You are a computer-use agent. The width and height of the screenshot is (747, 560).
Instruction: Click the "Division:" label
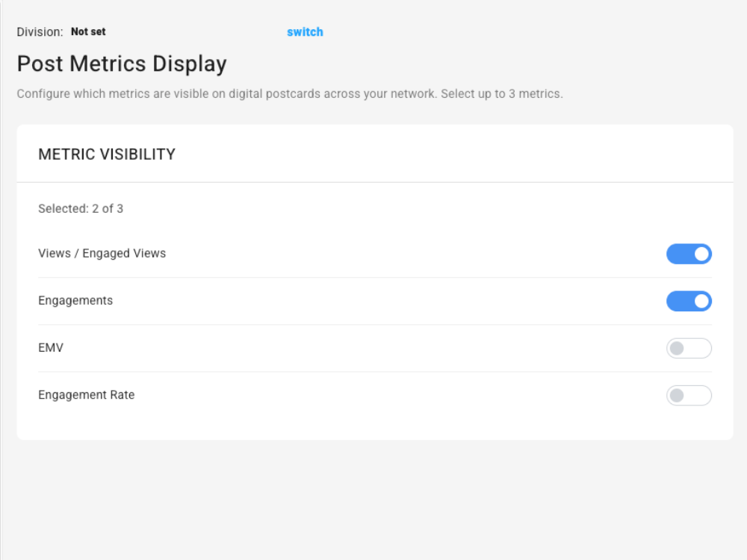pos(40,32)
